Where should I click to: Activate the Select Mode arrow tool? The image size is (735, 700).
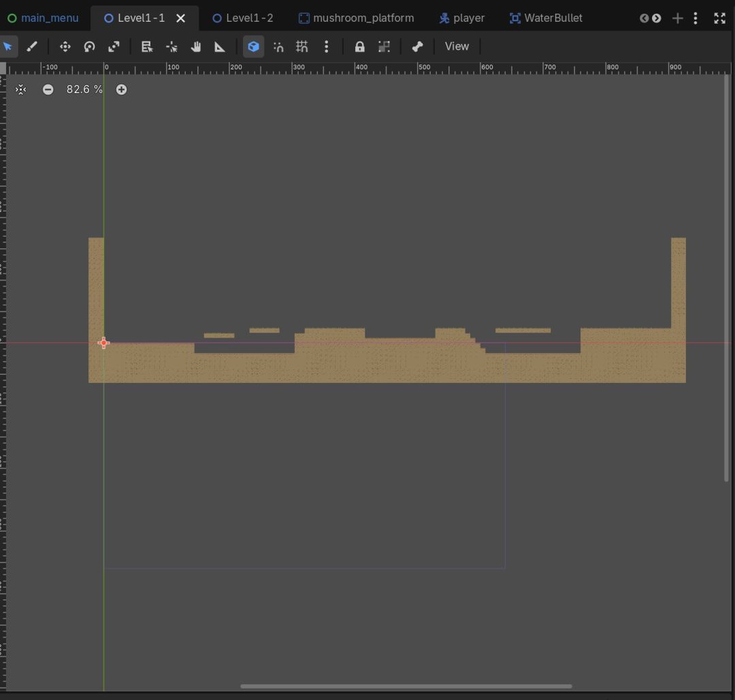point(8,46)
